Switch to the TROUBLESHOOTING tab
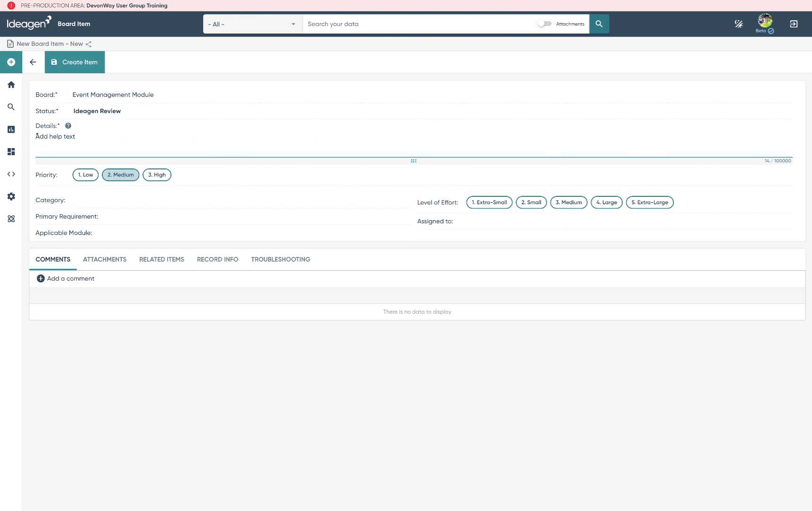 (281, 259)
